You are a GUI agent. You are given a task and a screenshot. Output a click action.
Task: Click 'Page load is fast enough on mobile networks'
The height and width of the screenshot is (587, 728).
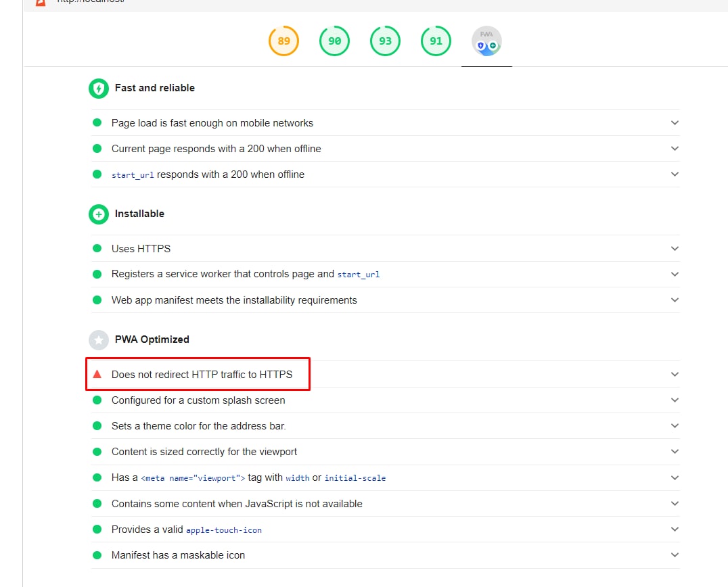(x=212, y=123)
